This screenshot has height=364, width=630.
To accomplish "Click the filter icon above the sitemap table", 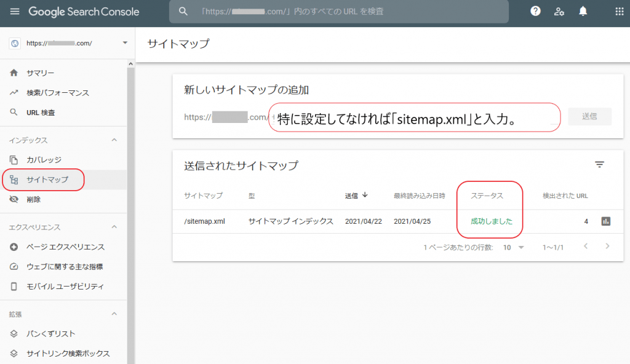I will tap(599, 165).
